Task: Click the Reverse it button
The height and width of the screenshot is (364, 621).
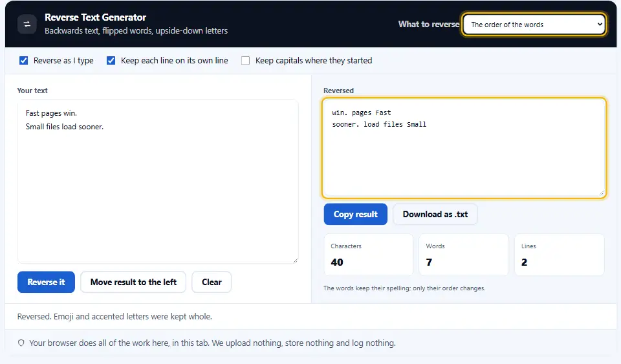Action: click(46, 282)
